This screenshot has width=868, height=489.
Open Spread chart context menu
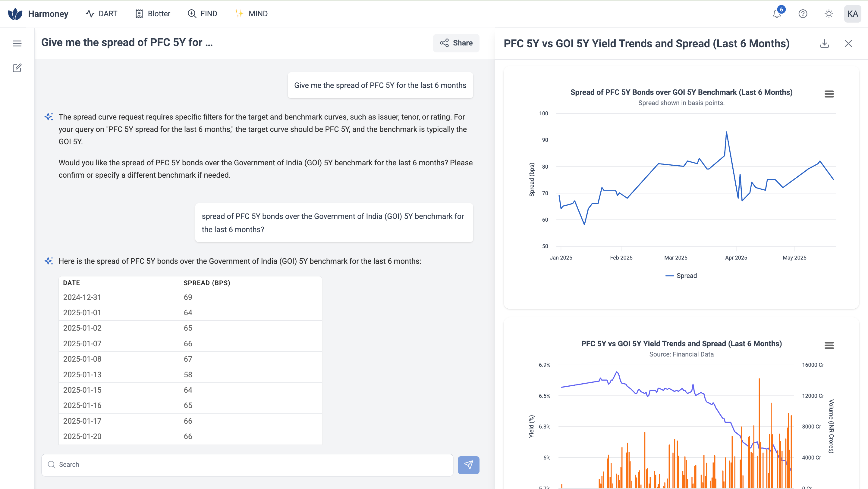click(829, 94)
